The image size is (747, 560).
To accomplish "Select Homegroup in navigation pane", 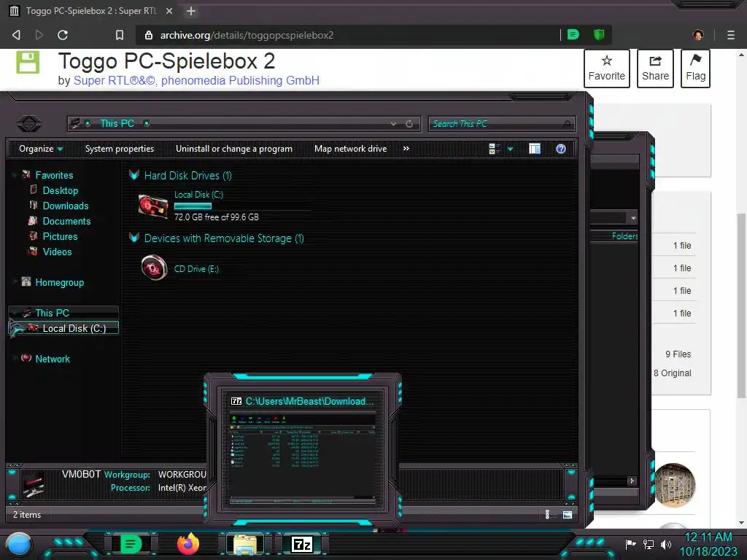I will (x=60, y=282).
